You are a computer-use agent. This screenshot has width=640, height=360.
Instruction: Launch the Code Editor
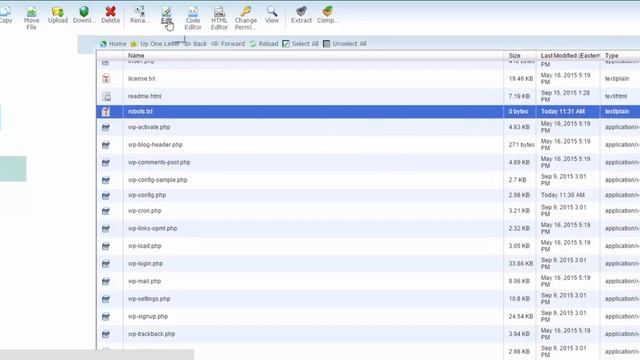(193, 18)
